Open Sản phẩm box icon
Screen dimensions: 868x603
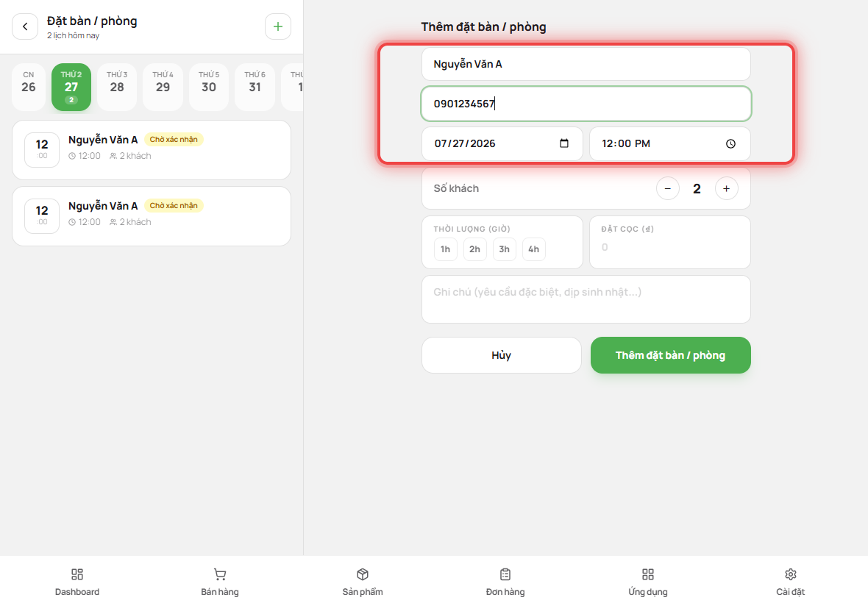pyautogui.click(x=363, y=574)
